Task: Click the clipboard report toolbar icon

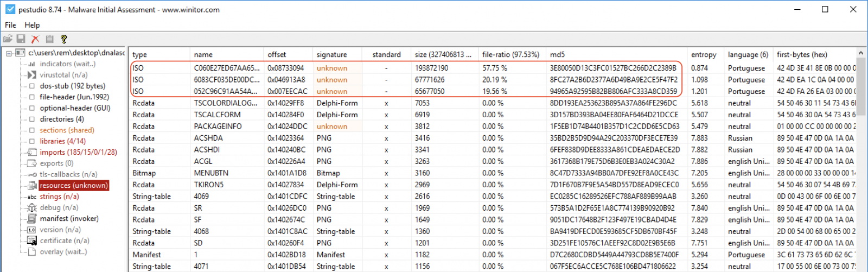Action: pos(49,39)
